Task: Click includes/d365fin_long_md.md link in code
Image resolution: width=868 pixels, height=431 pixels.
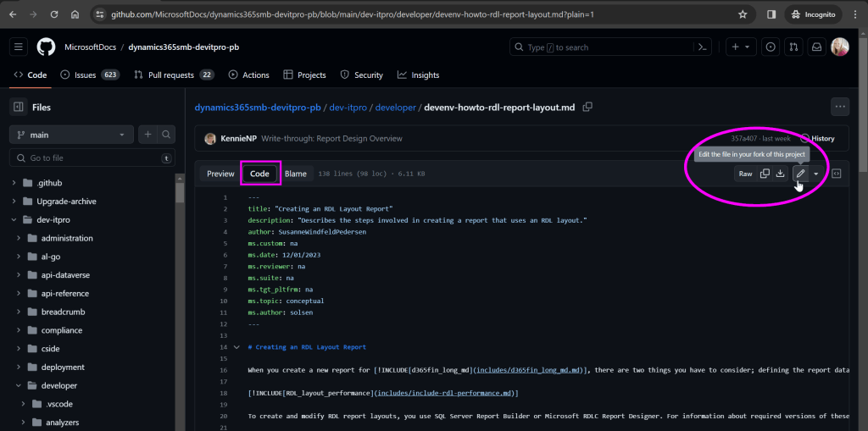Action: click(527, 370)
